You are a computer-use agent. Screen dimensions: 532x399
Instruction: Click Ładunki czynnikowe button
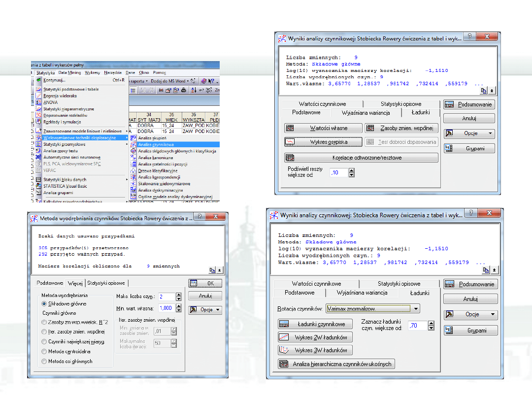coord(315,324)
